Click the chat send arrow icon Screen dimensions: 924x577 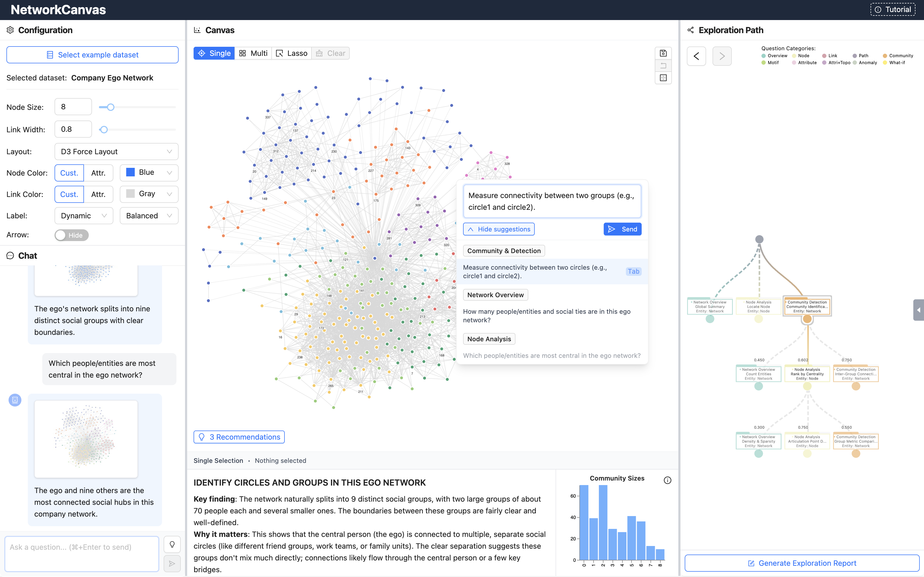pos(172,564)
